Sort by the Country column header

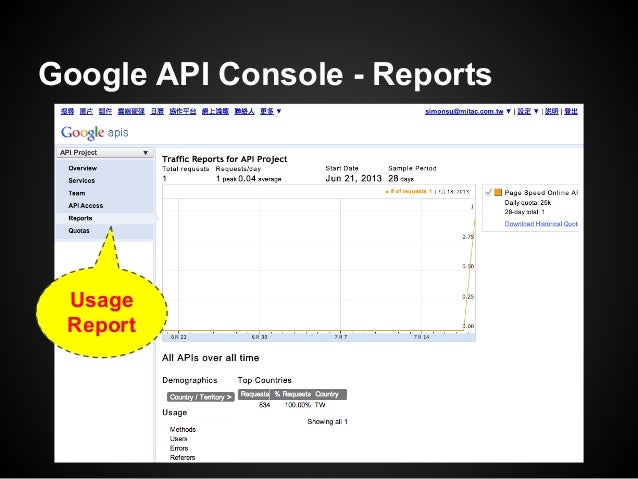327,394
